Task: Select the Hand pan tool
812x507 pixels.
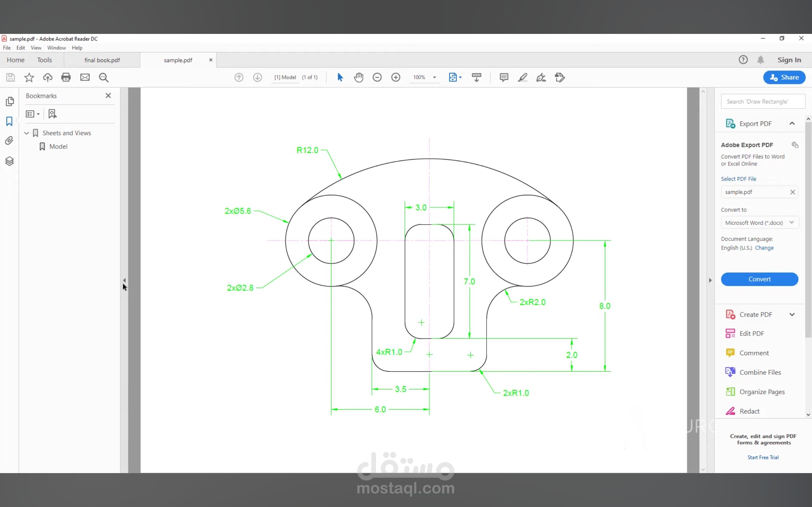Action: [358, 77]
